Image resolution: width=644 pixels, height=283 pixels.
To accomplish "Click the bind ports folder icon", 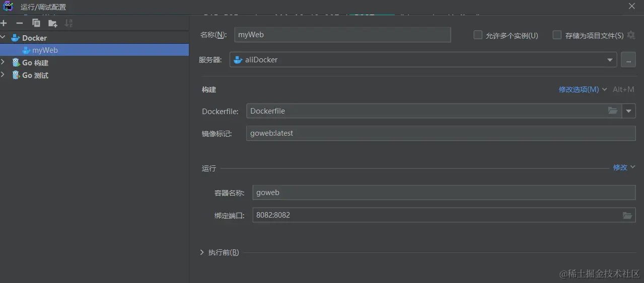I will 627,215.
